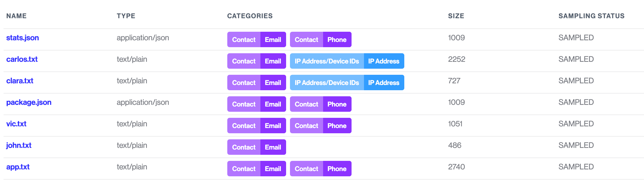The image size is (644, 181).
Task: Open the john.txt file link
Action: (19, 145)
